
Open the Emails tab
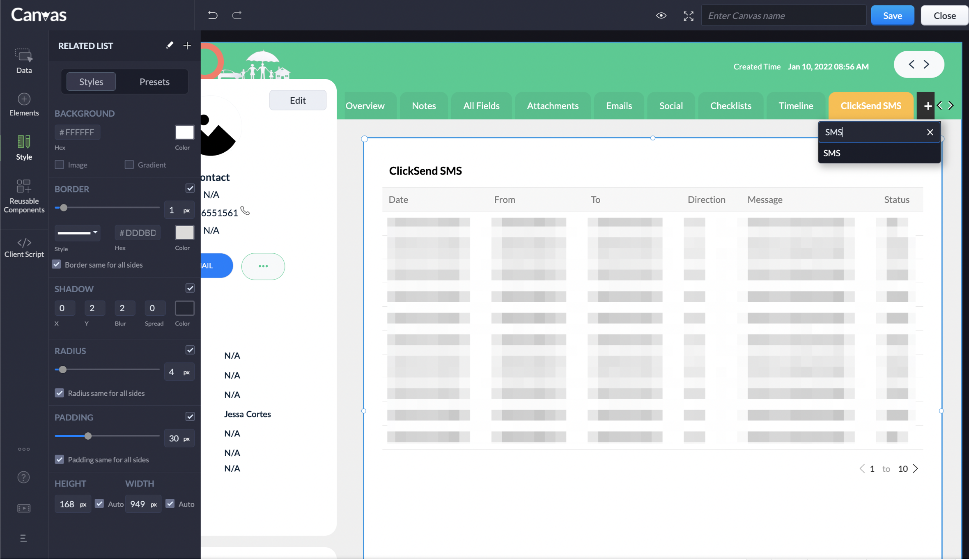(619, 106)
